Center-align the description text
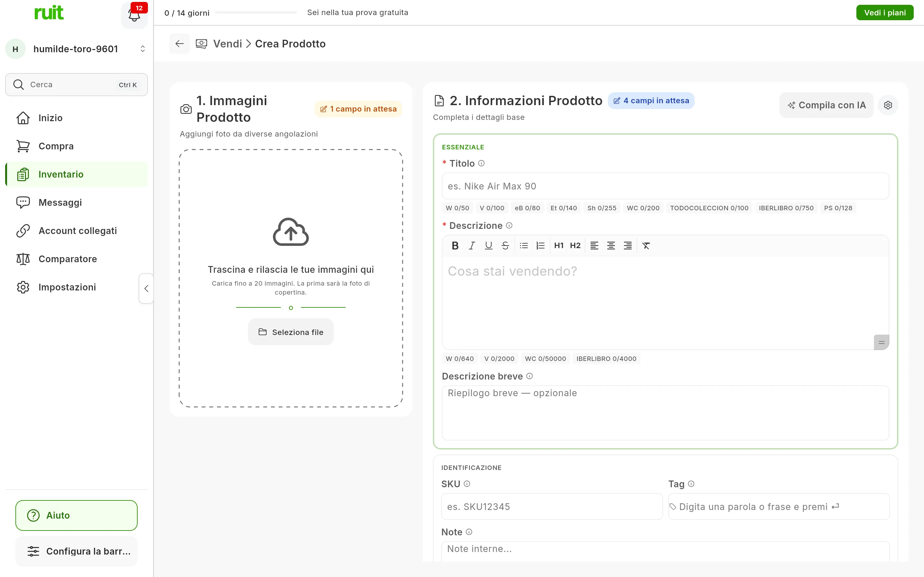This screenshot has width=924, height=577. pyautogui.click(x=611, y=246)
